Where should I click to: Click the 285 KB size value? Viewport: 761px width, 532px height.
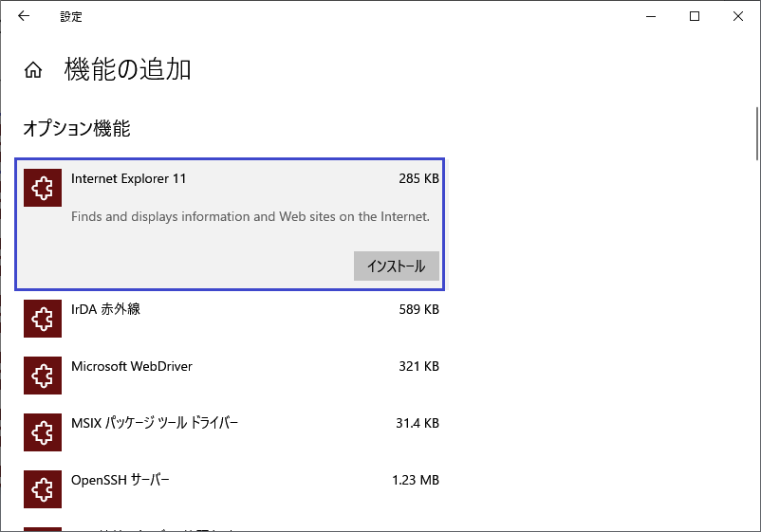click(x=418, y=179)
